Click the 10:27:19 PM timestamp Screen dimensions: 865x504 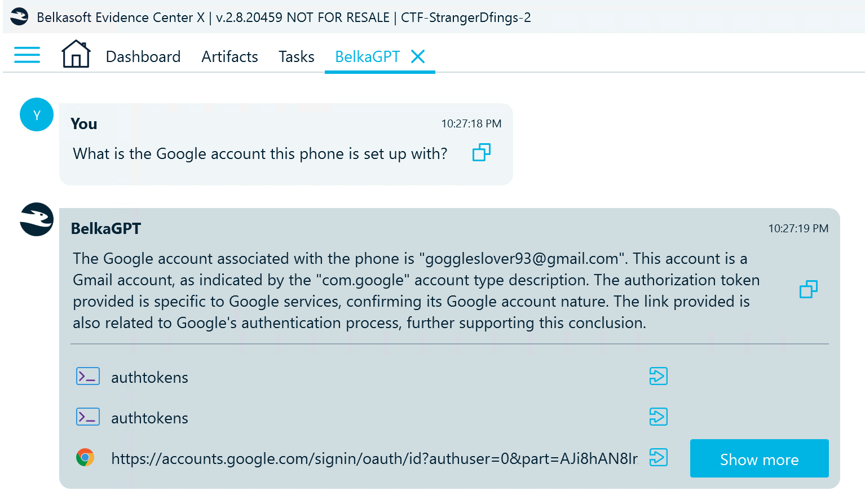[798, 228]
